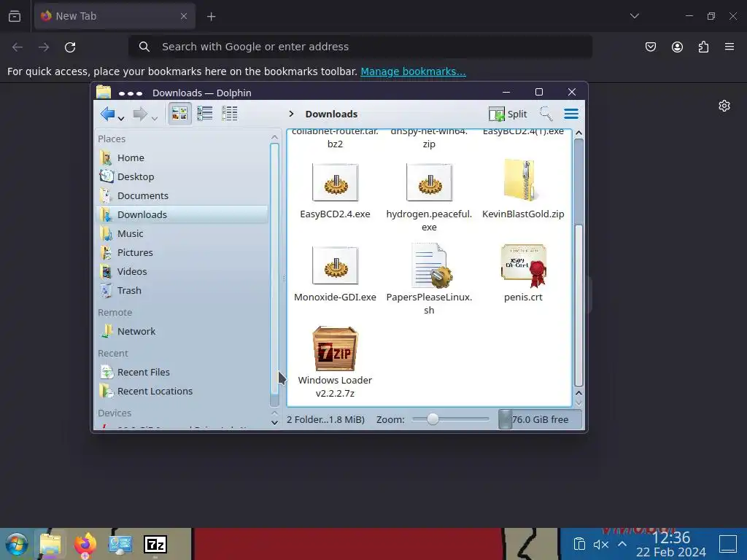This screenshot has width=747, height=560.
Task: Click Places panel scroll-down arrow
Action: click(x=274, y=422)
